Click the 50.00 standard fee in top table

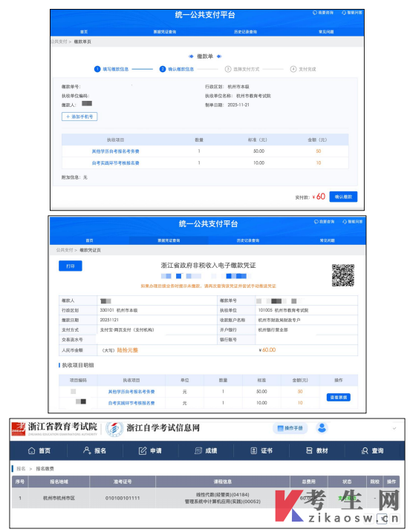[x=258, y=151]
